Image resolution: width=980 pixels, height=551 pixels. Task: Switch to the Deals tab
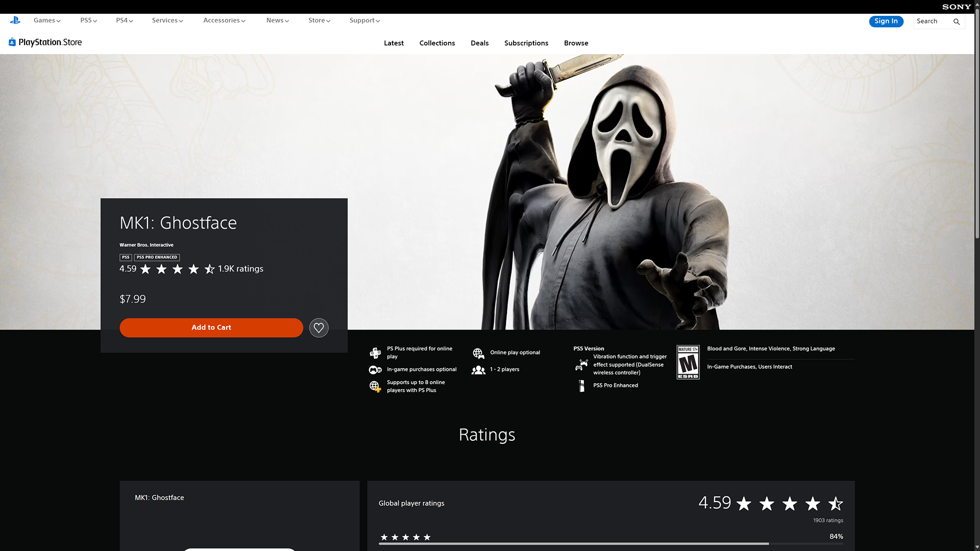tap(479, 43)
